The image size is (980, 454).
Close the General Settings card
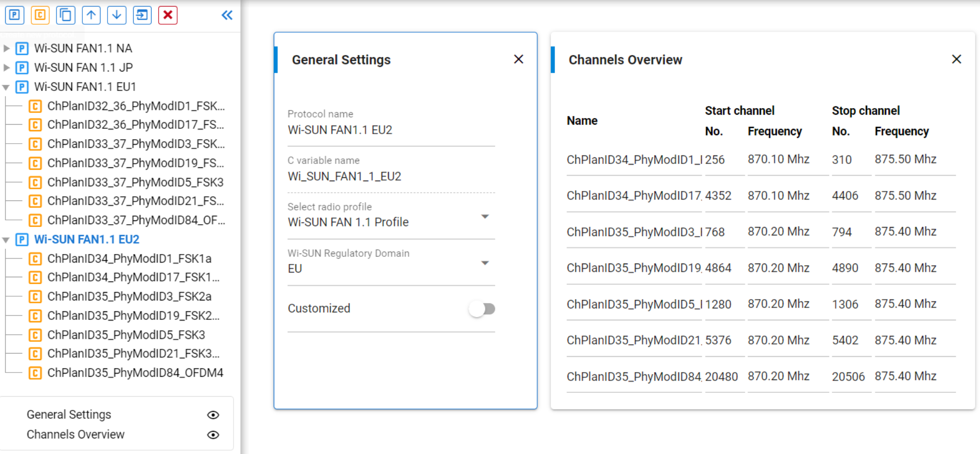(x=519, y=59)
